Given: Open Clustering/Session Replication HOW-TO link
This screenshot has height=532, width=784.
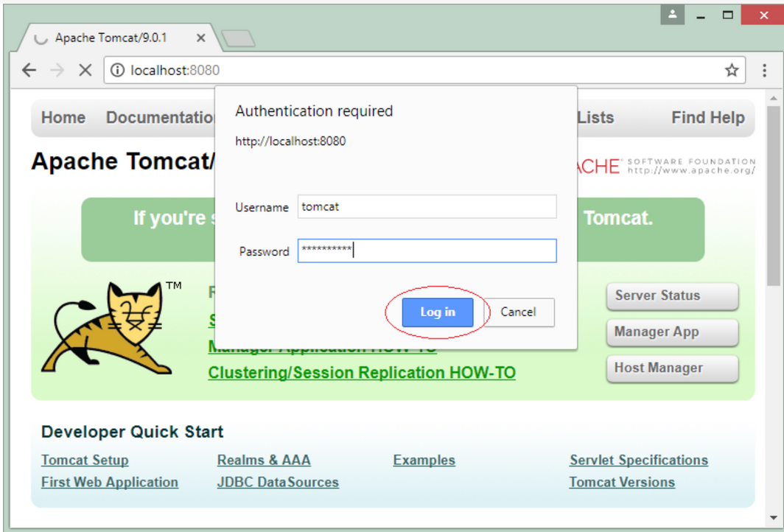Looking at the screenshot, I should click(362, 373).
